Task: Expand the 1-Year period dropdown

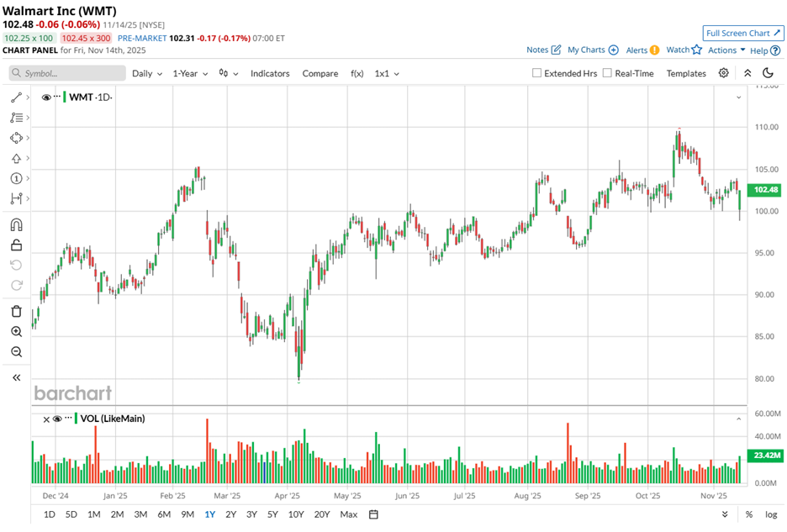Action: point(190,73)
